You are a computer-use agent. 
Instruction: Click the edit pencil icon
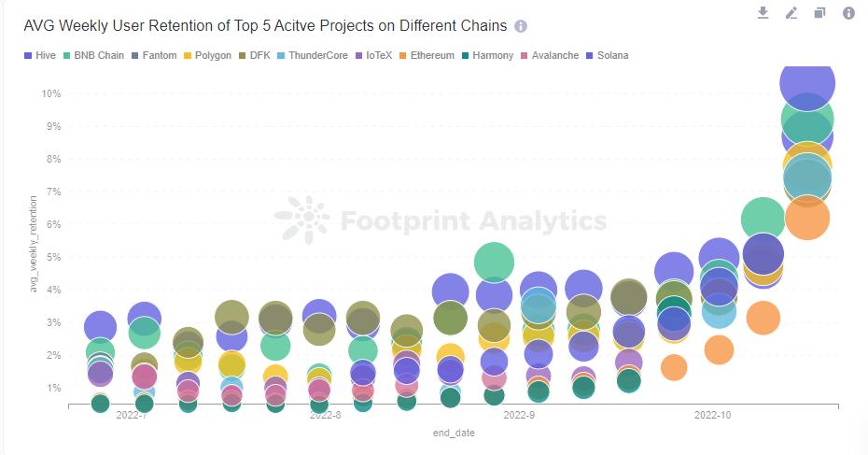(x=791, y=13)
